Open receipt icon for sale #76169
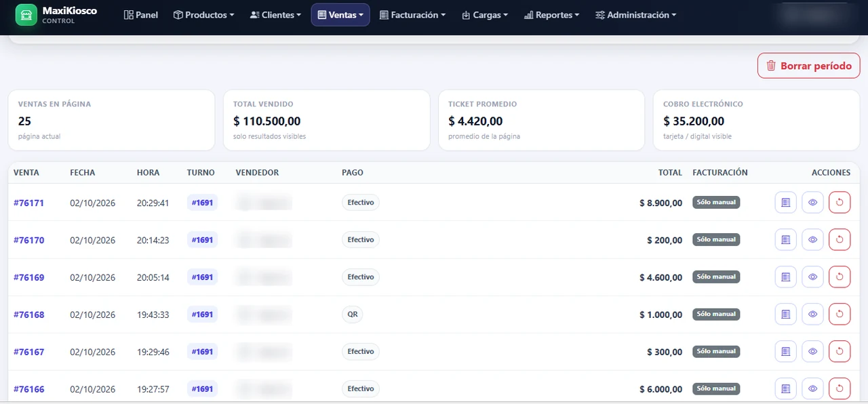Viewport: 868px width, 404px height. (x=786, y=277)
